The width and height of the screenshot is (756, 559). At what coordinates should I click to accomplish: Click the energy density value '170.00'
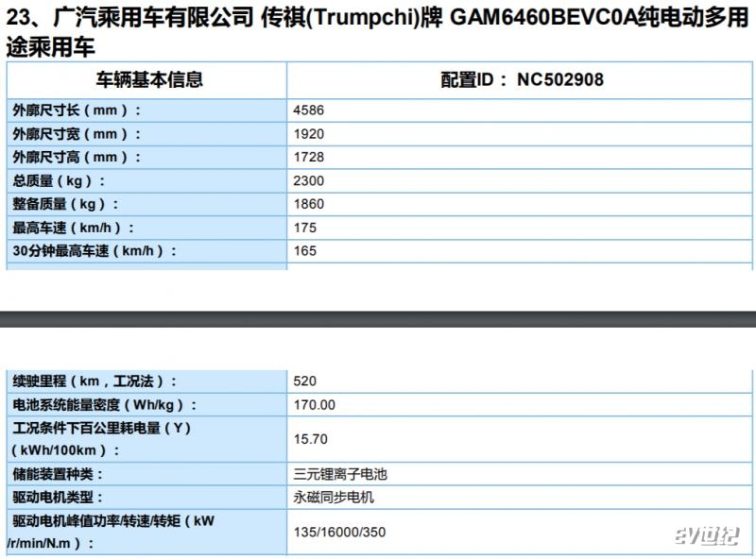314,405
